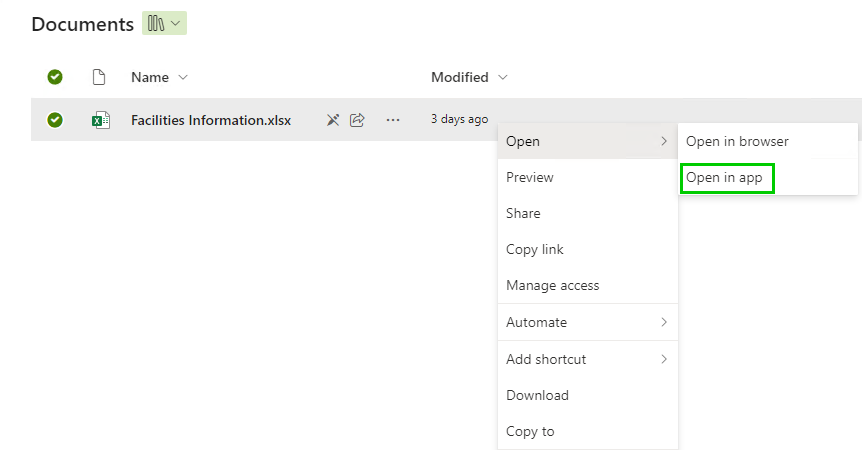The height and width of the screenshot is (450, 862).
Task: Click the Excel file type icon
Action: click(101, 120)
